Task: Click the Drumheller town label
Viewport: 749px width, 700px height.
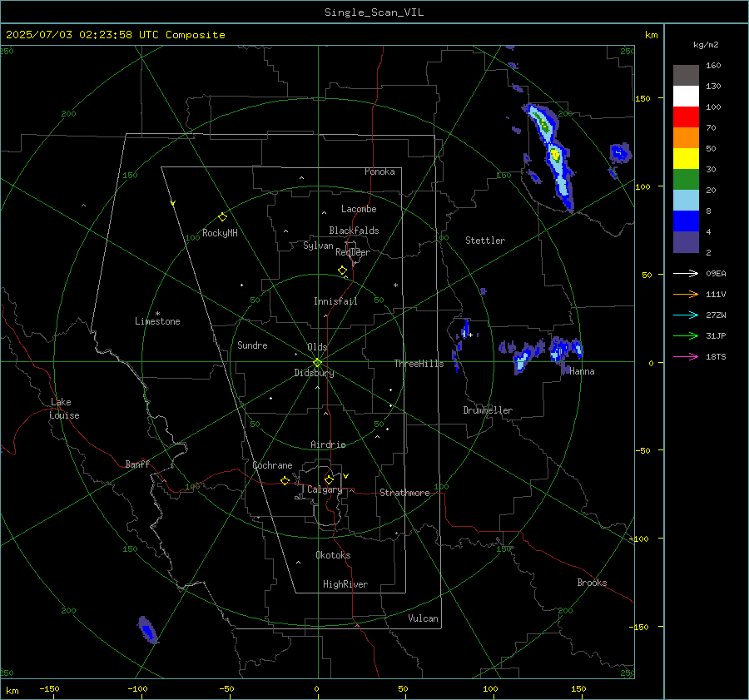Action: coord(488,410)
